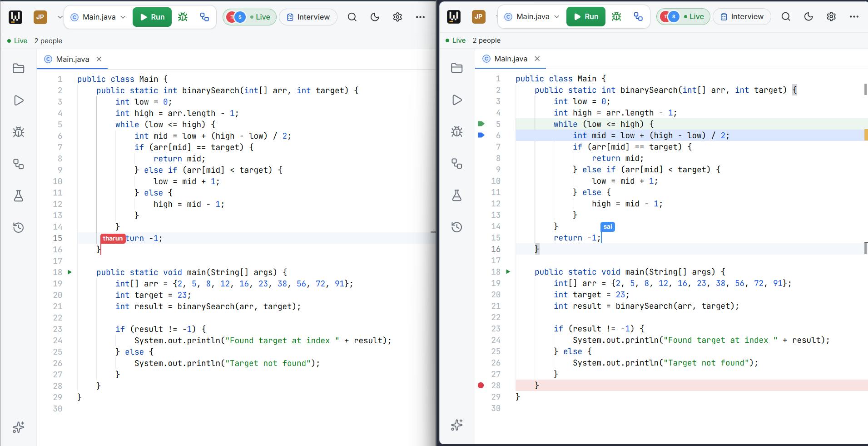Open settings gear in right window header
This screenshot has height=446, width=868.
[x=831, y=16]
